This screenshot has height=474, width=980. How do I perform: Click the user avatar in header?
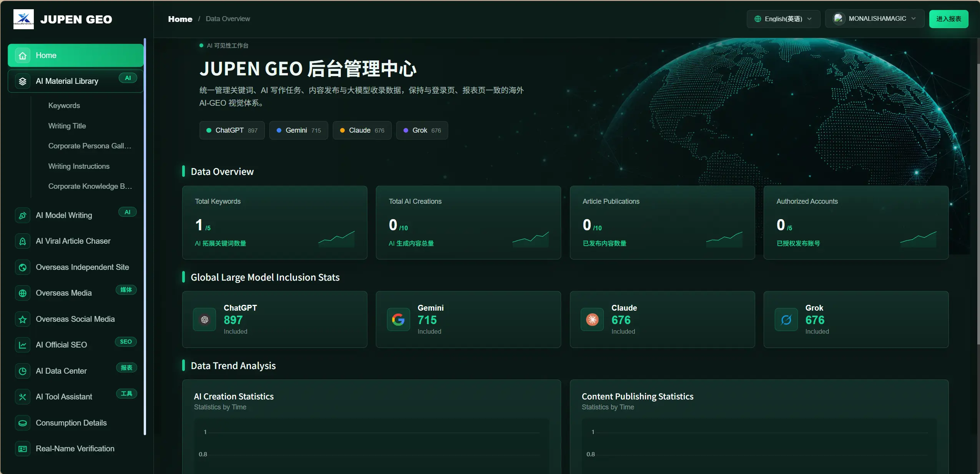(x=839, y=18)
